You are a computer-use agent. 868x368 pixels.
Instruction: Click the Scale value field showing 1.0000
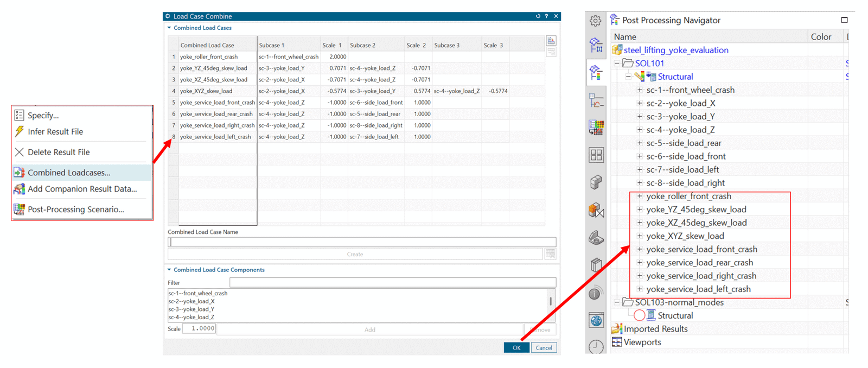[199, 328]
